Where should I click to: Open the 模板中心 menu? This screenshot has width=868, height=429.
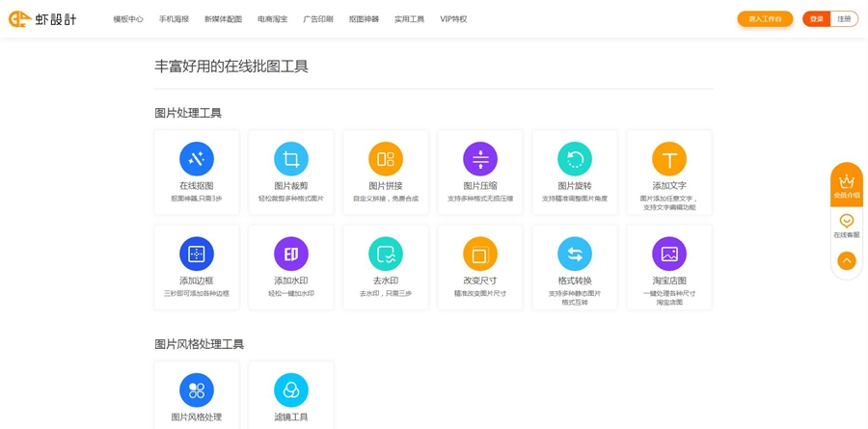point(128,19)
